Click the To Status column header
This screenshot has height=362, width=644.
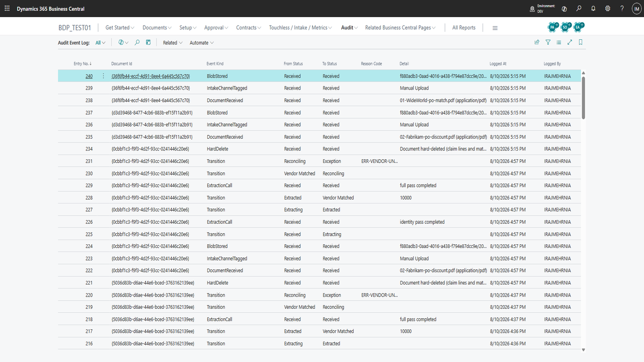pos(330,64)
